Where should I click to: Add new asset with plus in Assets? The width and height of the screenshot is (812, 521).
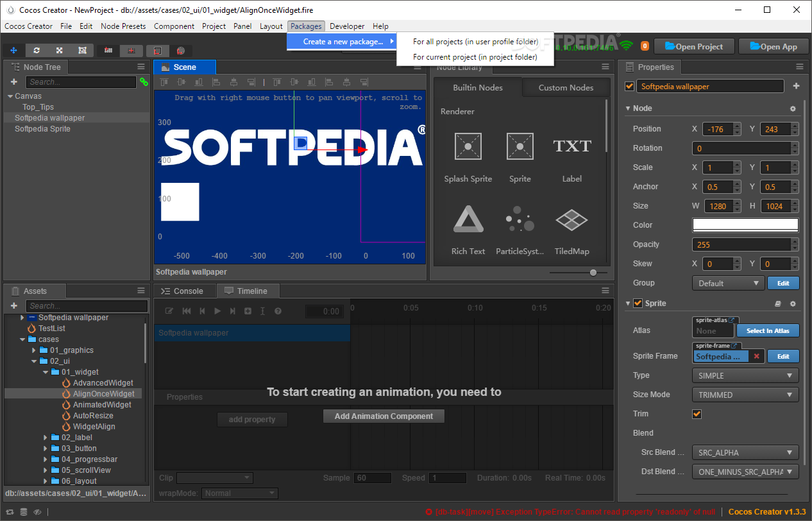pyautogui.click(x=14, y=306)
